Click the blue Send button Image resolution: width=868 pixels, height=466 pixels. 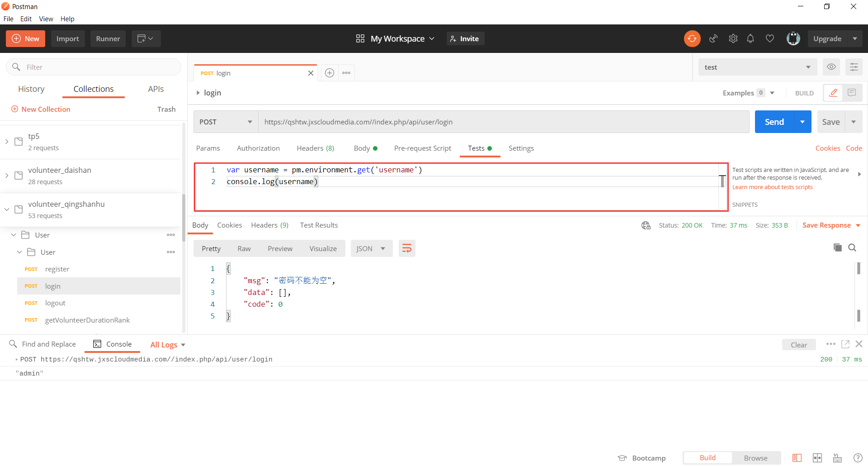[x=774, y=122]
